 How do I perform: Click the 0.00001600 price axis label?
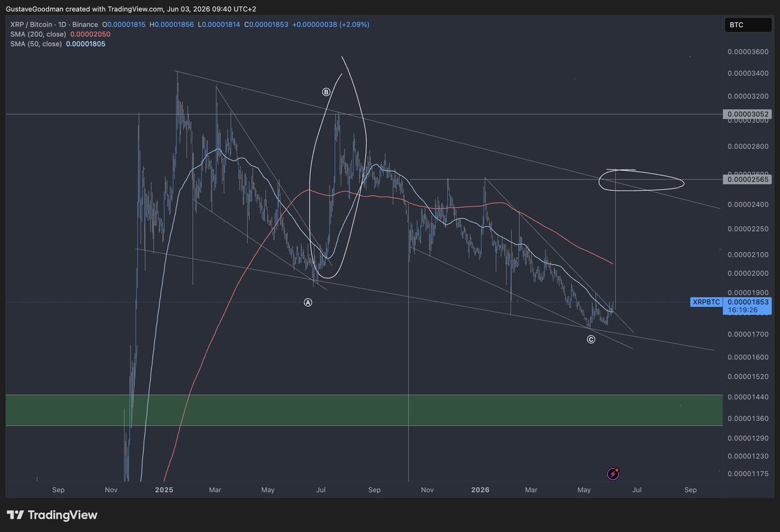748,357
